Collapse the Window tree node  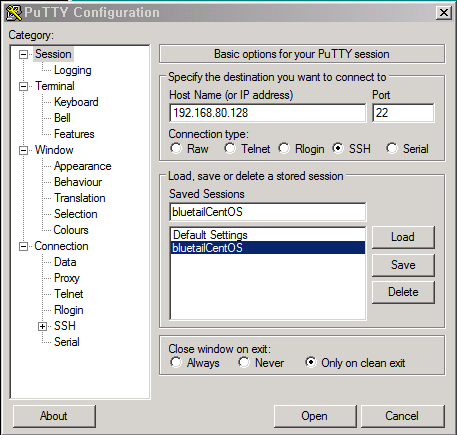pos(23,150)
